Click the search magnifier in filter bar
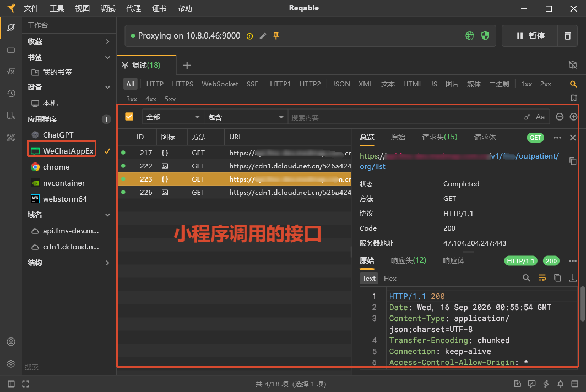Viewport: 586px width, 392px height. pos(573,84)
